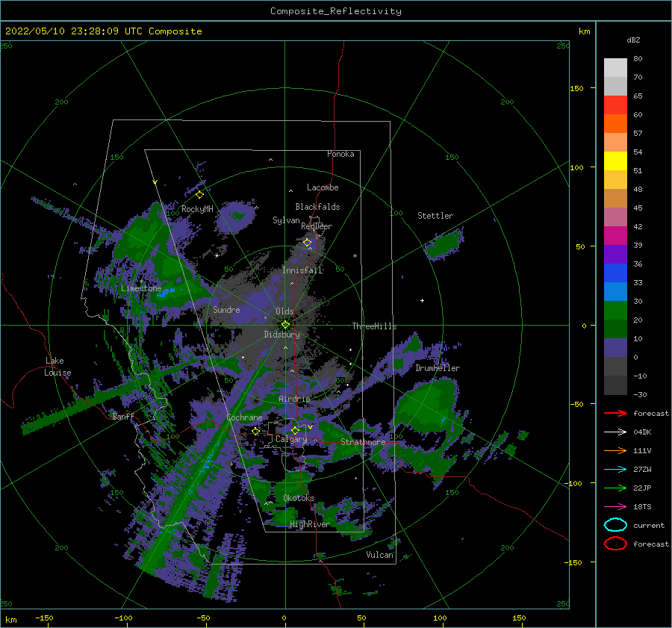The height and width of the screenshot is (628, 672).
Task: Click the yellow diamond marker near RockyMH
Action: click(x=199, y=195)
